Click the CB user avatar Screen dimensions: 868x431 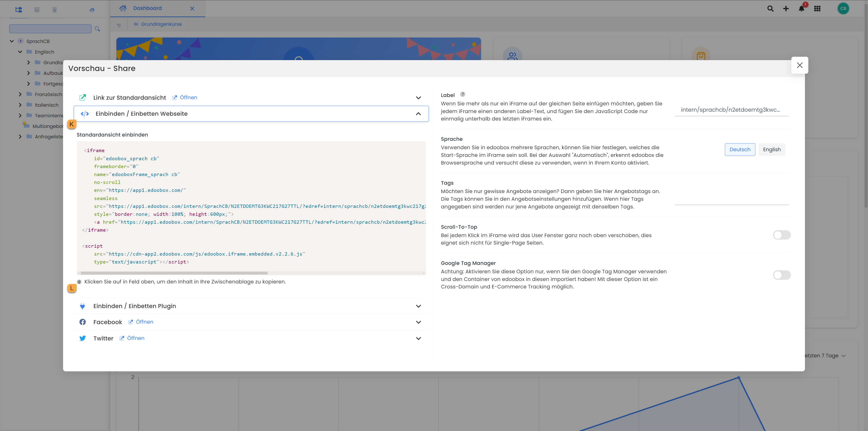pos(843,9)
